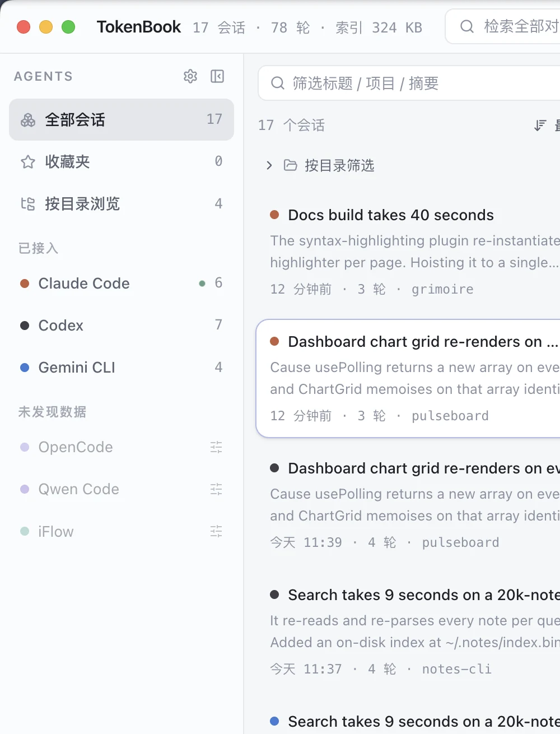Click the grimoire project label
Image resolution: width=560 pixels, height=734 pixels.
(x=442, y=289)
